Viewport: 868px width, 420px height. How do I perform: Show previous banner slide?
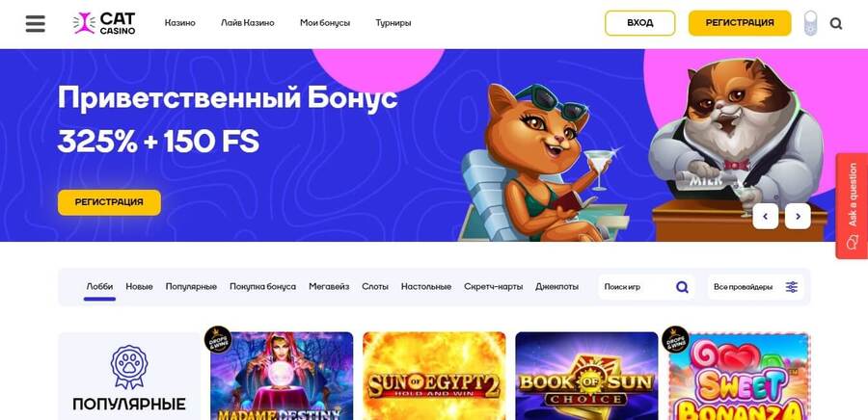765,216
